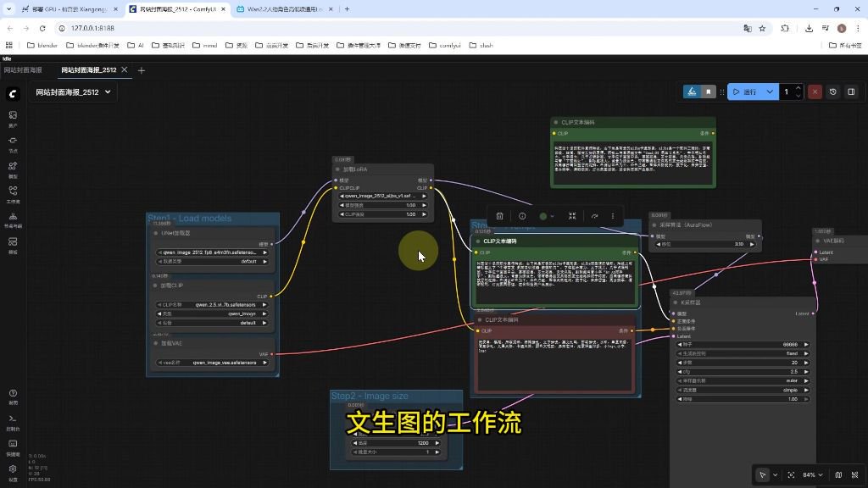Toggle the Console (控制台) panel

(13, 422)
